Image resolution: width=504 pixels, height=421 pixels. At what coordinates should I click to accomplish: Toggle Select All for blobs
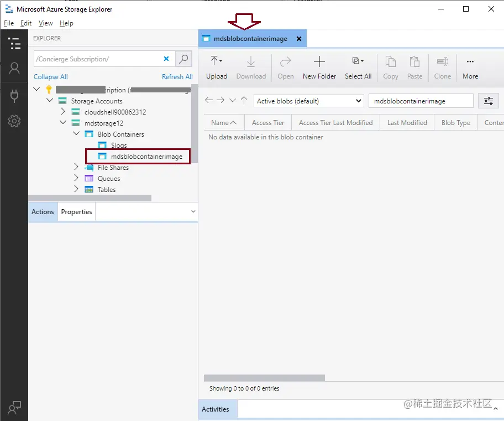(358, 67)
